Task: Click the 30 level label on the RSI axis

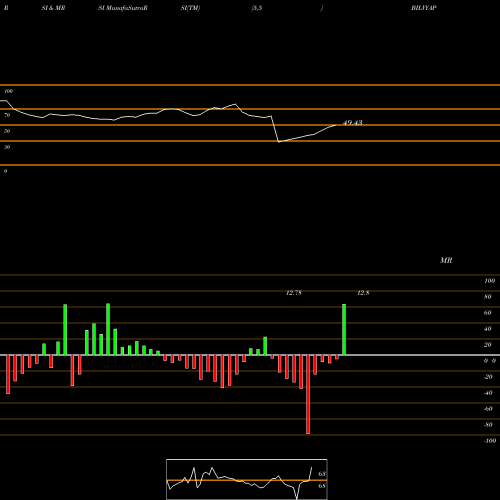Action: [7, 147]
